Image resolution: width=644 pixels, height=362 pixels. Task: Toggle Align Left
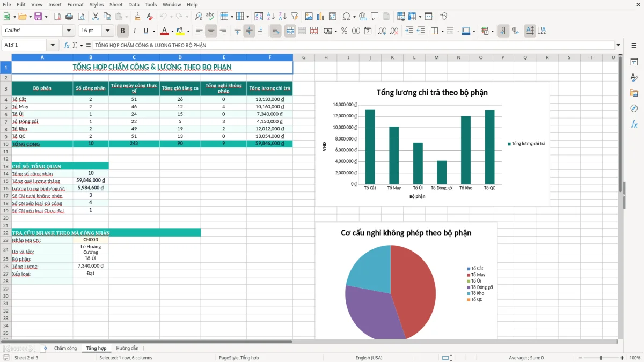coord(199,31)
